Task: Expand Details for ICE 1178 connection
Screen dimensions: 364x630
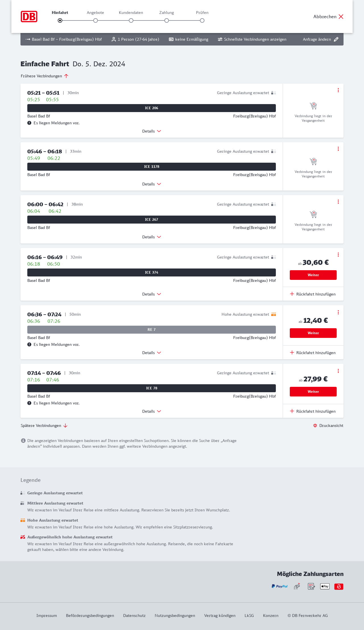Action: [x=152, y=184]
